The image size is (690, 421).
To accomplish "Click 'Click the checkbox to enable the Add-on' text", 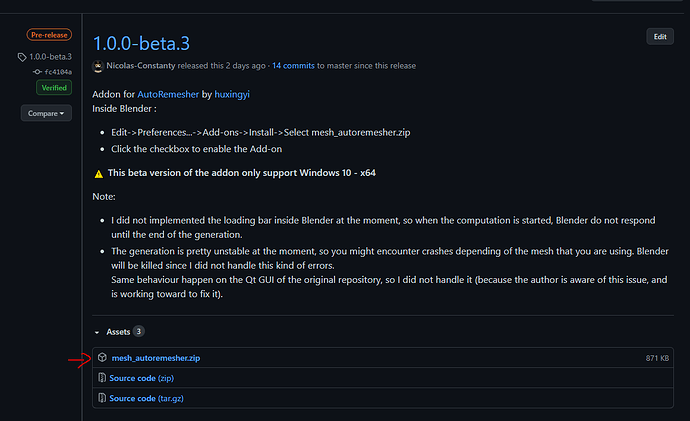I will point(196,149).
